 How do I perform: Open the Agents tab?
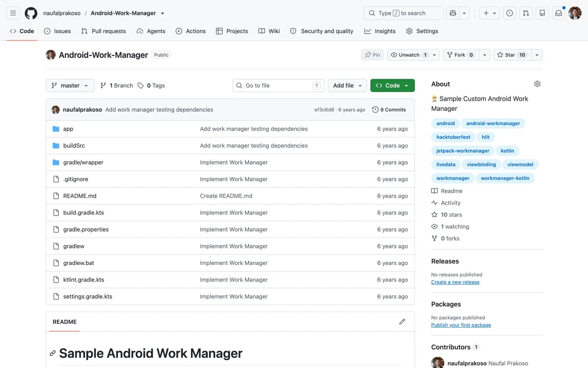(x=151, y=31)
